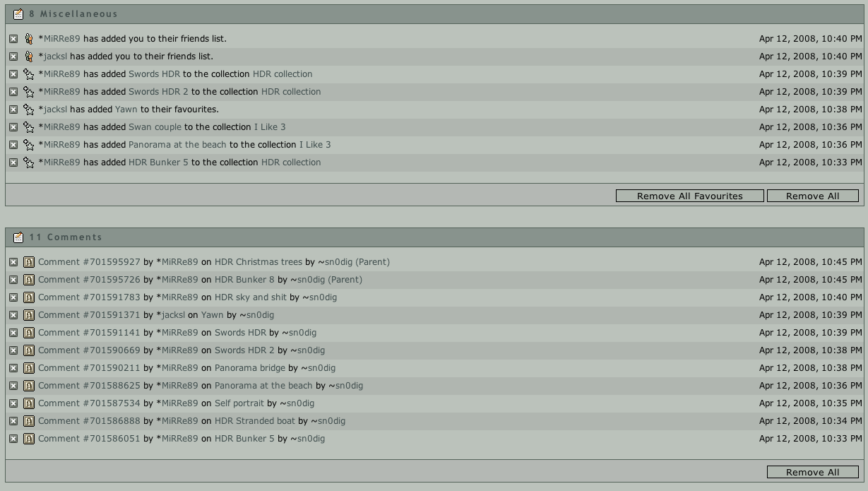The image size is (868, 491).
Task: Click Remove All under Comments list
Action: pyautogui.click(x=812, y=472)
